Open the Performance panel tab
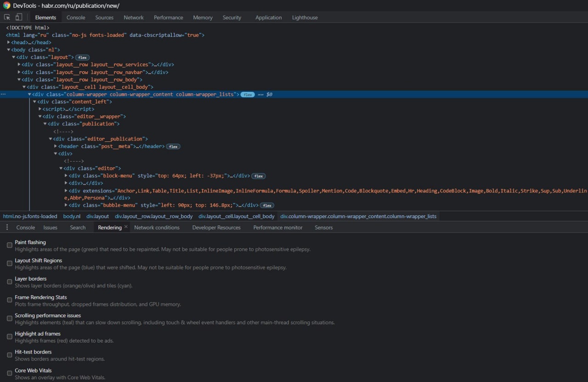 pyautogui.click(x=169, y=17)
